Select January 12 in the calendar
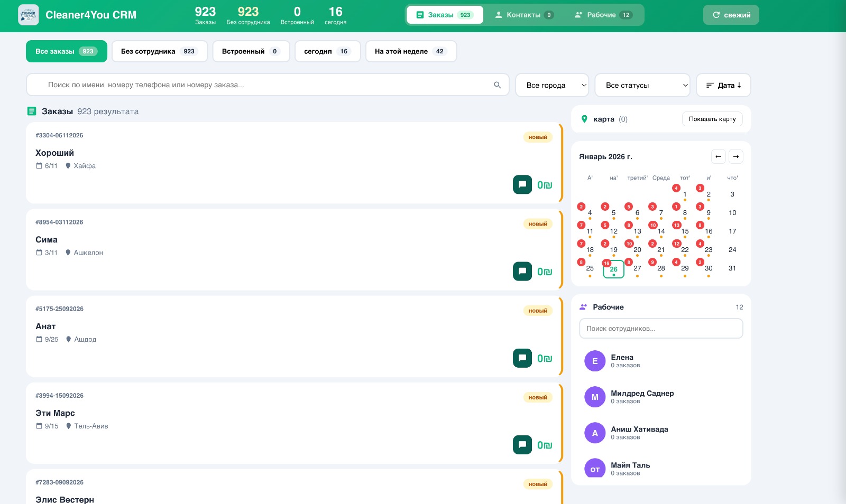This screenshot has width=846, height=504. 613,231
